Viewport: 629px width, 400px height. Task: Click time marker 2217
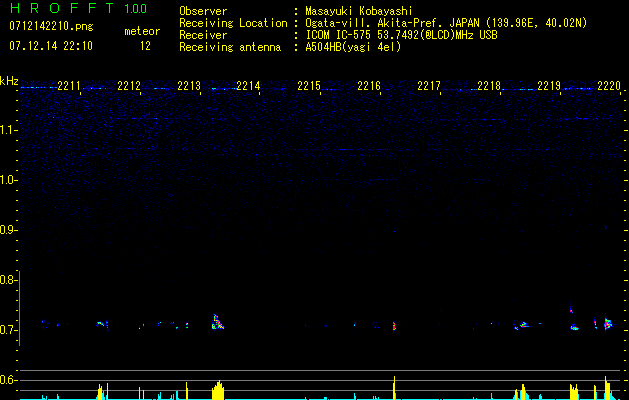pos(429,86)
